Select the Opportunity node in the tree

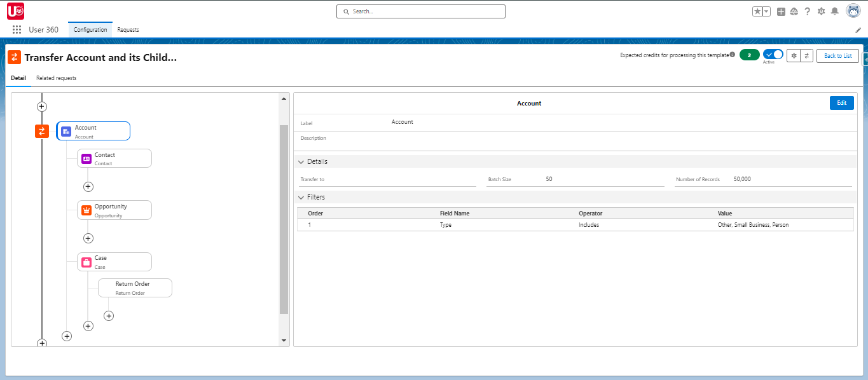114,210
